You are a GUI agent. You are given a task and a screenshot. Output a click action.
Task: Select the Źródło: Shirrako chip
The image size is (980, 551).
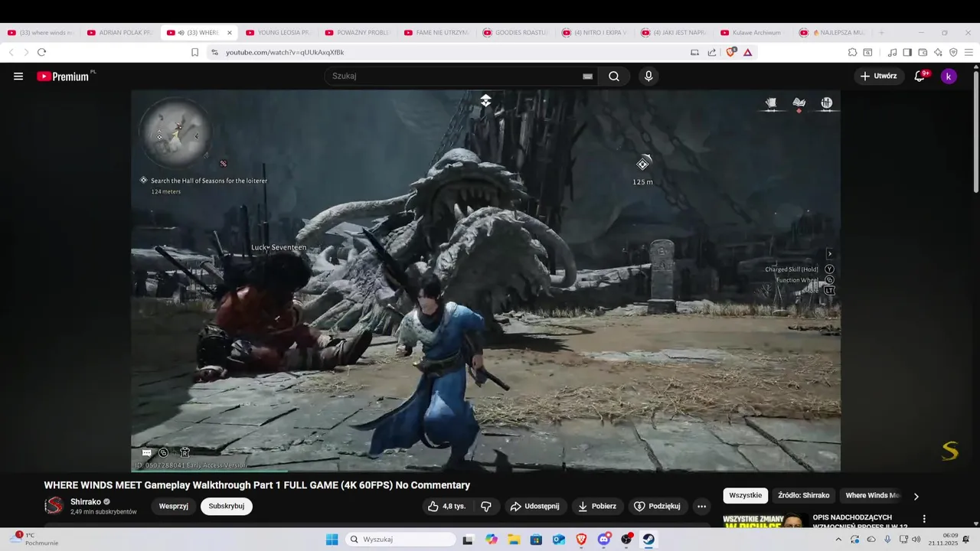coord(804,496)
